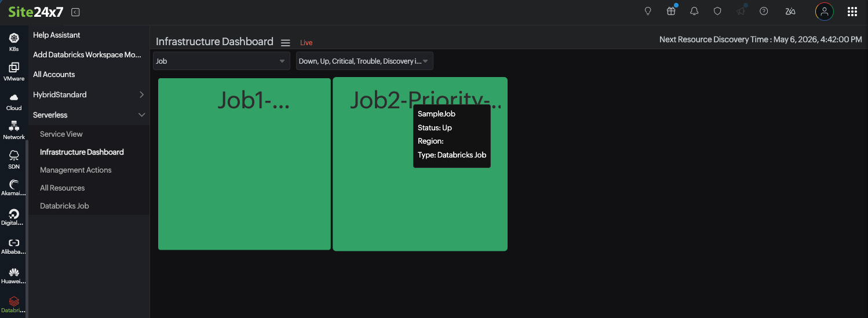
Task: Select Infrastructure Dashboard menu item
Action: click(x=82, y=152)
